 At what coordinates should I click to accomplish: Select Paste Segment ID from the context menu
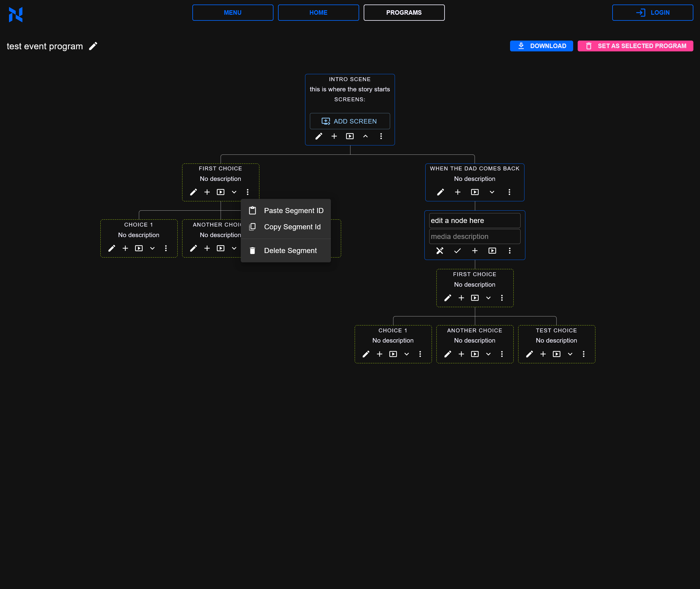[x=293, y=211]
